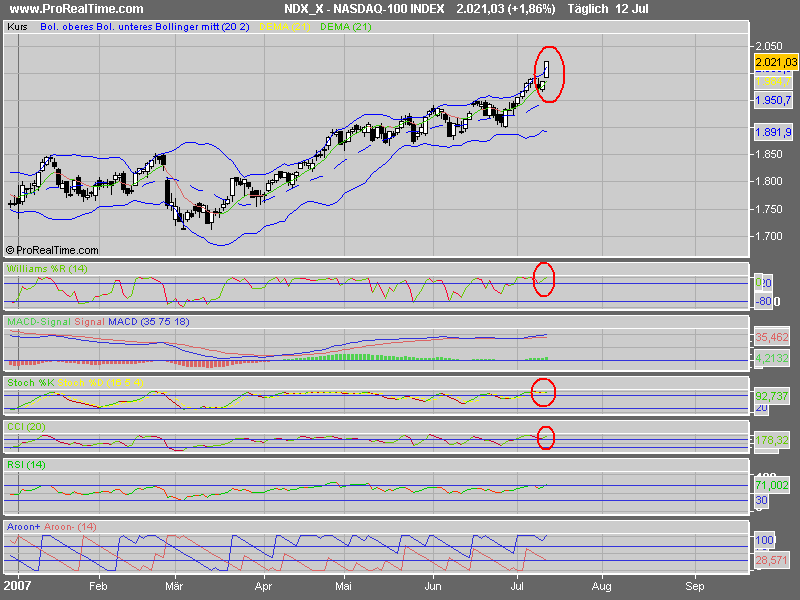Click the NDX_X - NASDAQ-100 INDEX title

[x=364, y=9]
